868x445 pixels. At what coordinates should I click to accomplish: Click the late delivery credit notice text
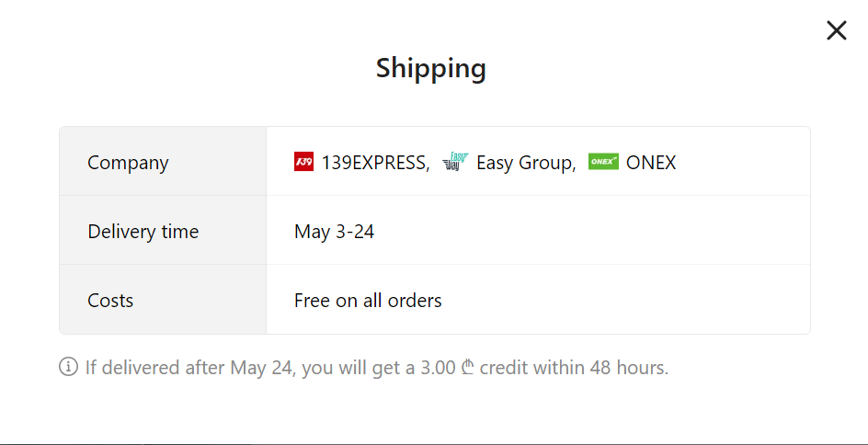(x=377, y=368)
